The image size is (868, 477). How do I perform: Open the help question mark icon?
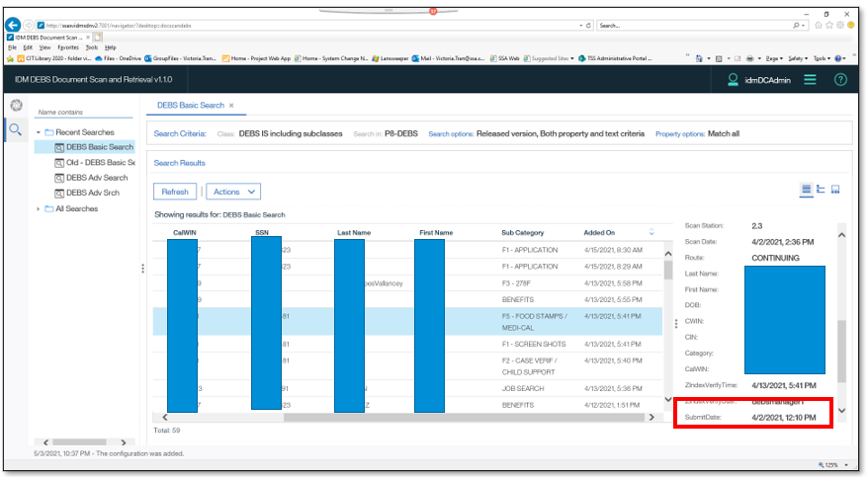[840, 80]
